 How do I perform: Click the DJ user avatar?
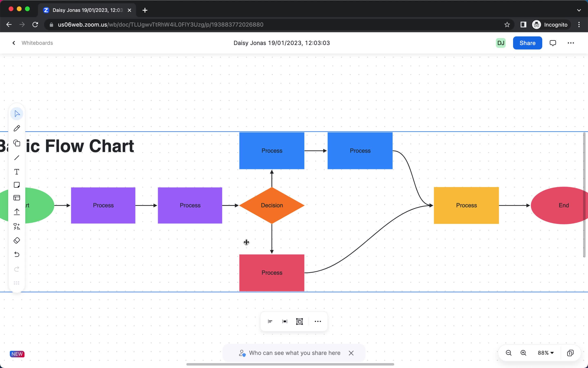pos(501,43)
